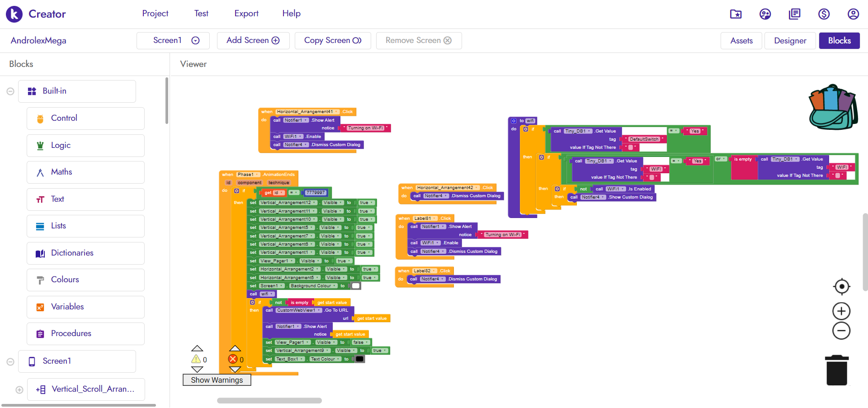Center the workspace with the target icon
The height and width of the screenshot is (408, 868).
[x=841, y=286]
